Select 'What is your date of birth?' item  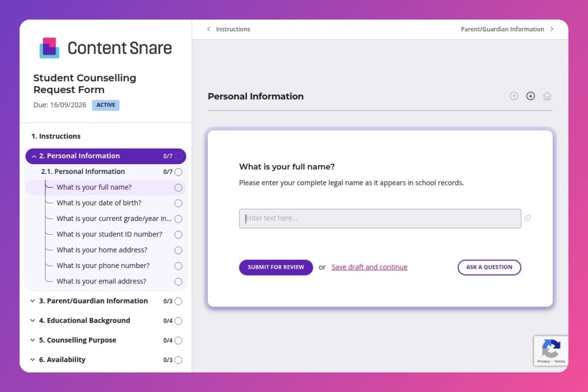[99, 203]
